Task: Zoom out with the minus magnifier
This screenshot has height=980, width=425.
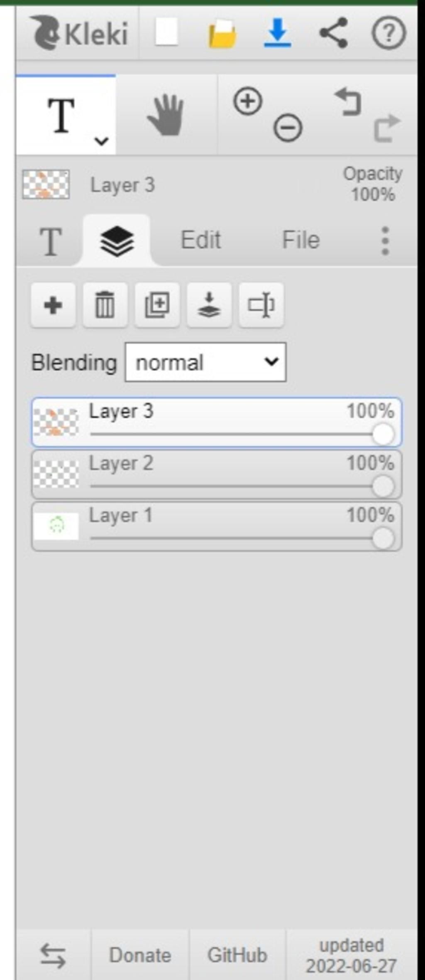Action: click(x=288, y=127)
